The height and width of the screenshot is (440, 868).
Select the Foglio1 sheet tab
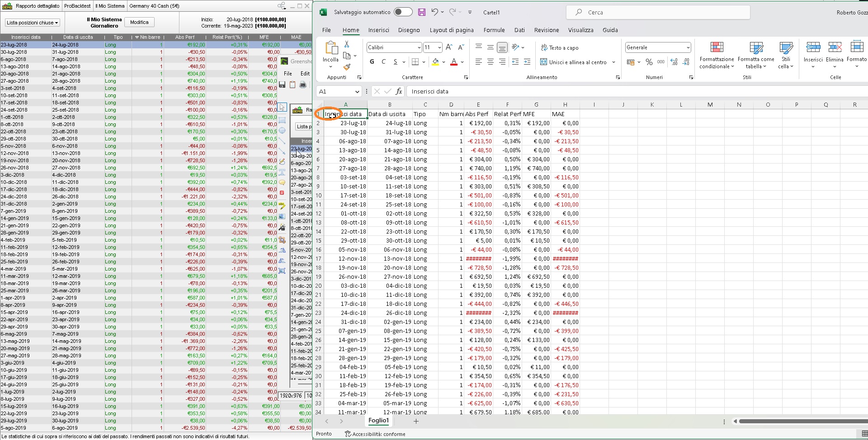tap(378, 421)
